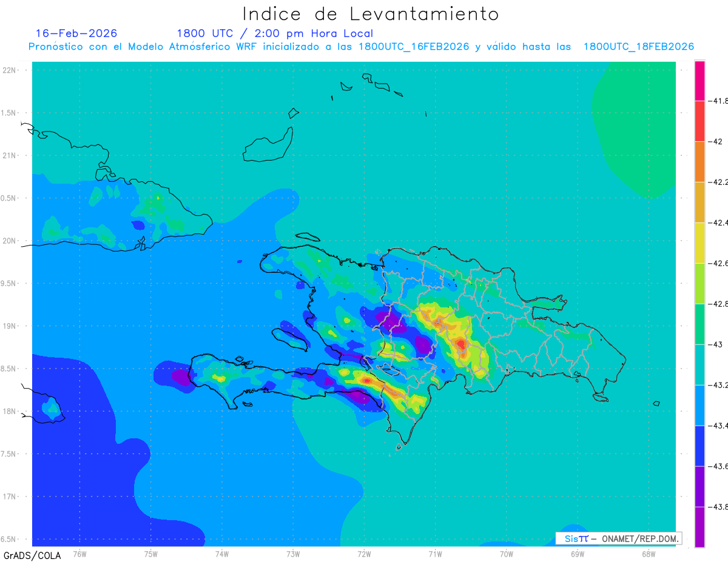The image size is (728, 562).
Task: Click the 22N latitude label
Action: click(x=10, y=70)
